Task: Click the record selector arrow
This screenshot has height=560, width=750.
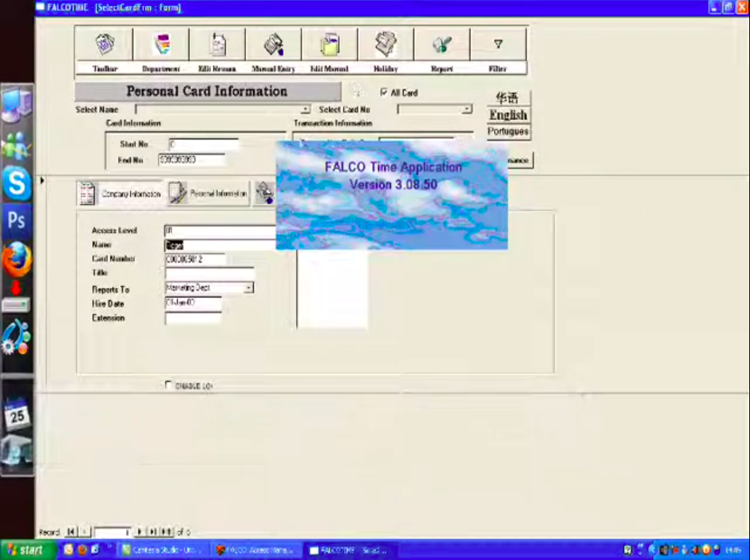Action: click(x=42, y=180)
